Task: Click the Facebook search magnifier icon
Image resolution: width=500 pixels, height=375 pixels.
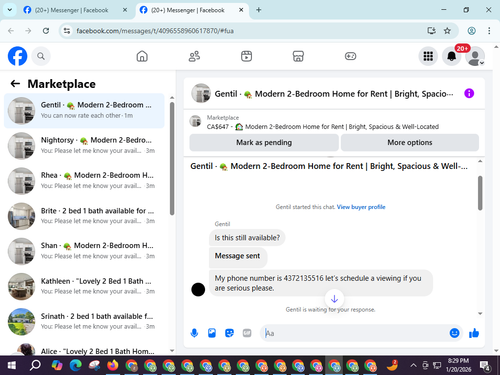Action: (x=41, y=56)
